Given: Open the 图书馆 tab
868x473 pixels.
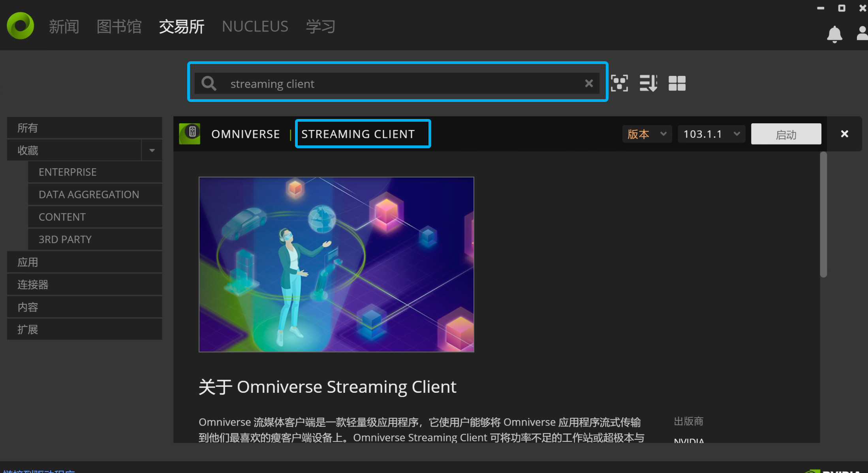Looking at the screenshot, I should click(119, 26).
